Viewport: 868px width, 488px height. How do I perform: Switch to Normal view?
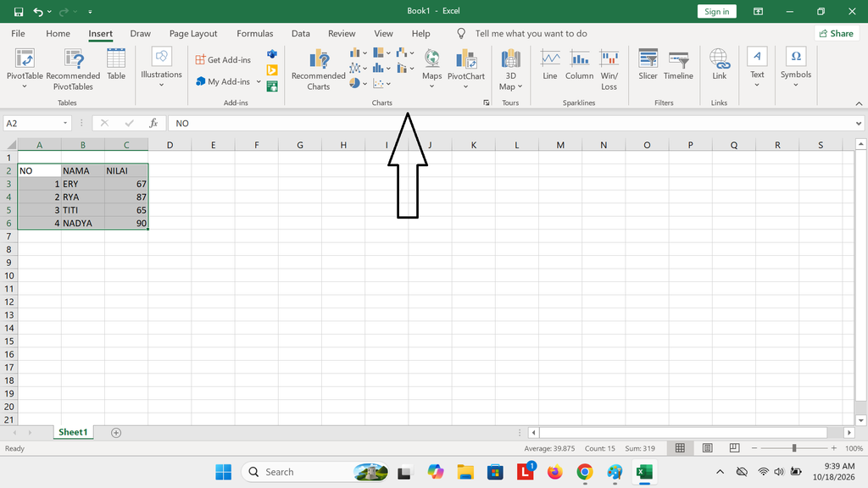coord(680,448)
